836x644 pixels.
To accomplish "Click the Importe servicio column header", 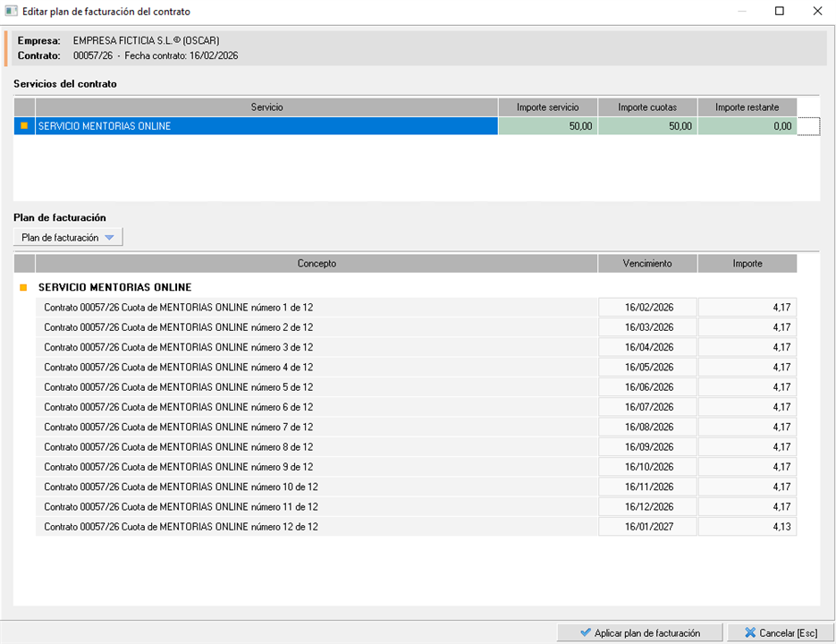I will (547, 107).
